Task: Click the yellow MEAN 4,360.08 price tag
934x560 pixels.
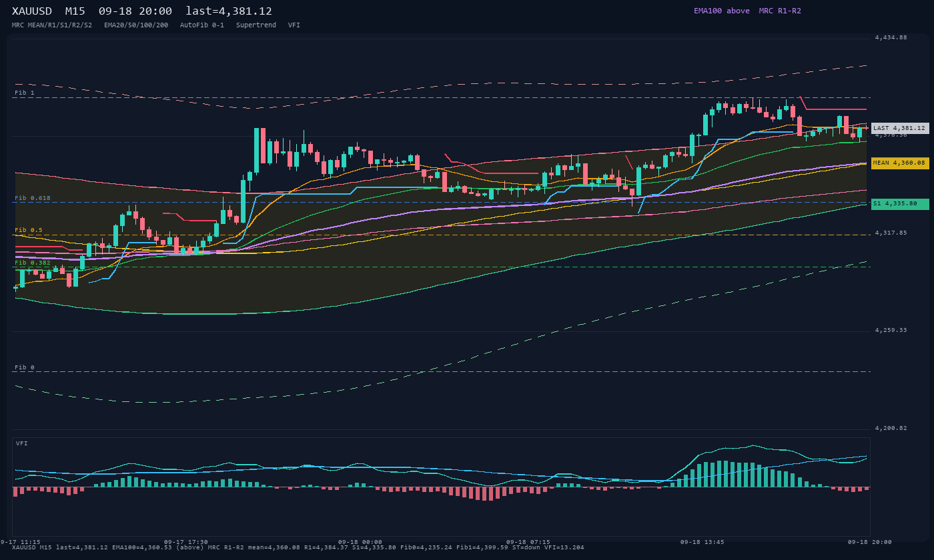Action: (900, 163)
